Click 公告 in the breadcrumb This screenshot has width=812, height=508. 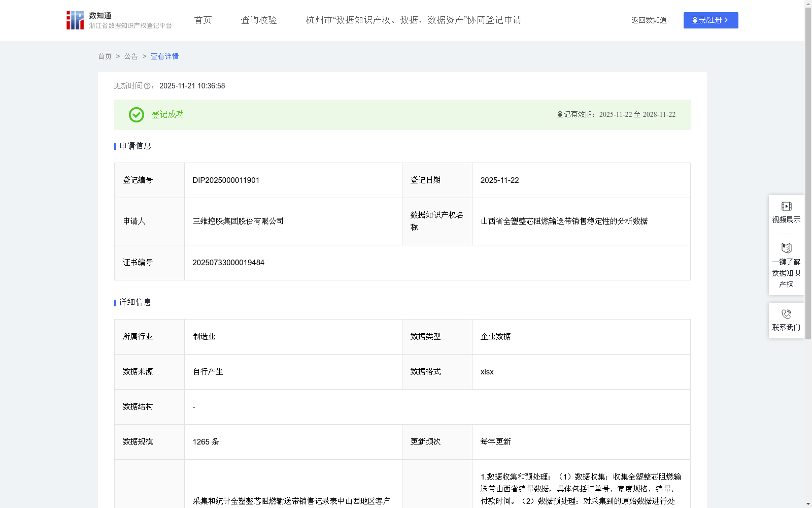(131, 56)
